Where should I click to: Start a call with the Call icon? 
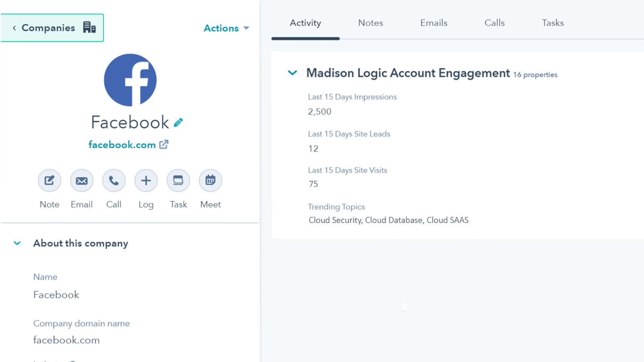(114, 180)
